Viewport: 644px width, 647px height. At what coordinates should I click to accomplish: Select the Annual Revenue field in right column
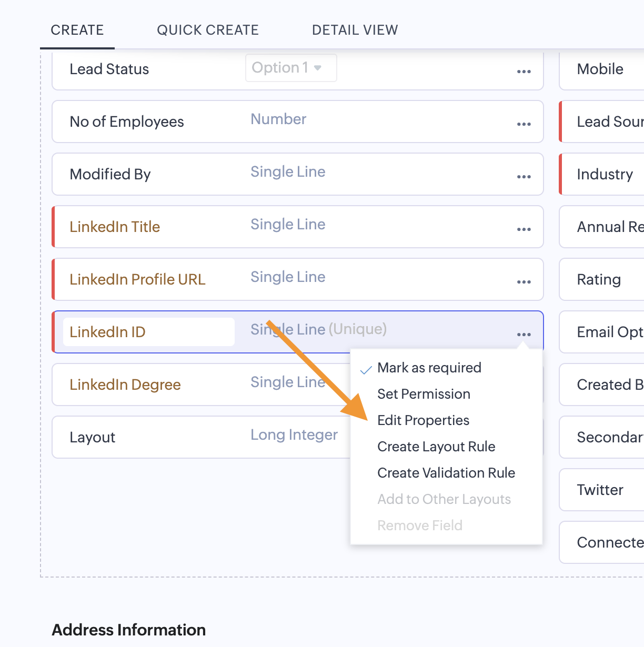click(602, 227)
